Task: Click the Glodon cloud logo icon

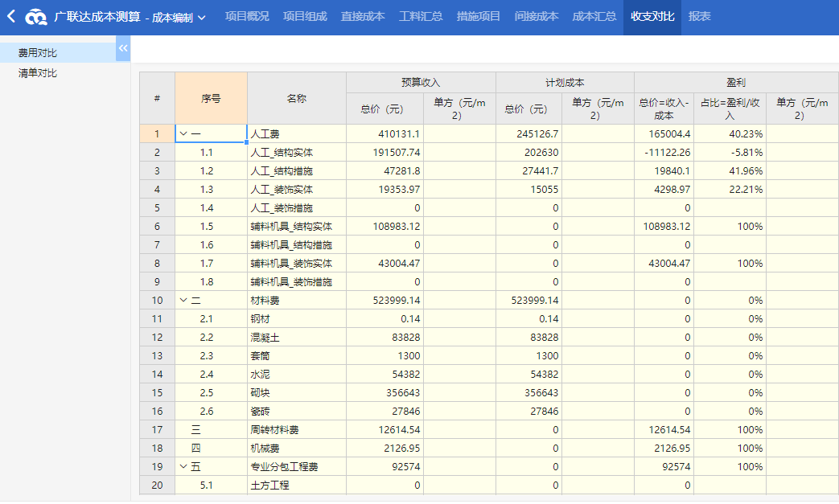Action: [x=36, y=17]
